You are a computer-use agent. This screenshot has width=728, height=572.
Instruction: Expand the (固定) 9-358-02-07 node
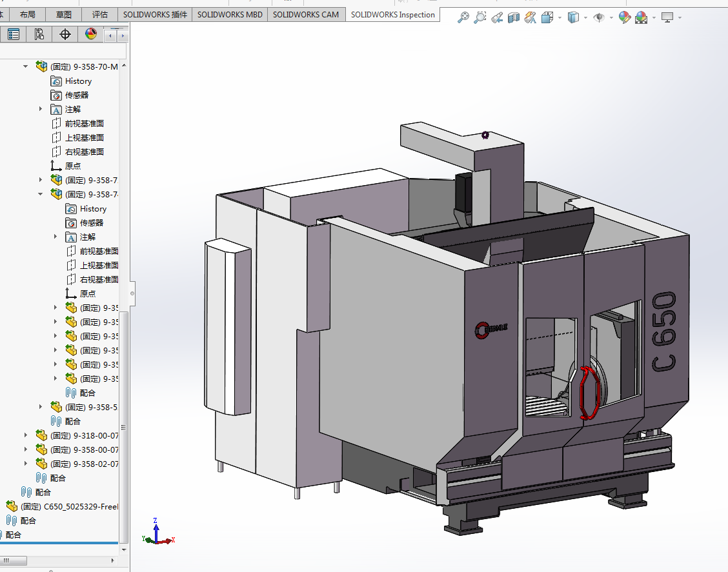point(26,464)
